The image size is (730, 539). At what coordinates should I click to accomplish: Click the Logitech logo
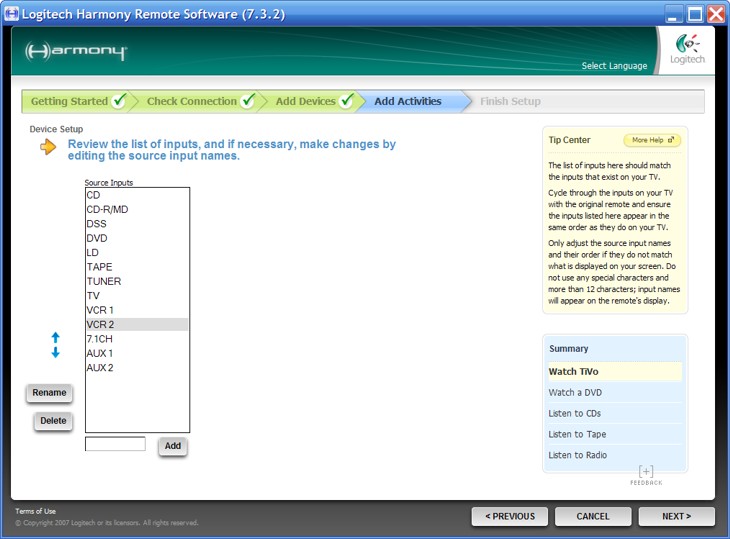(x=687, y=49)
